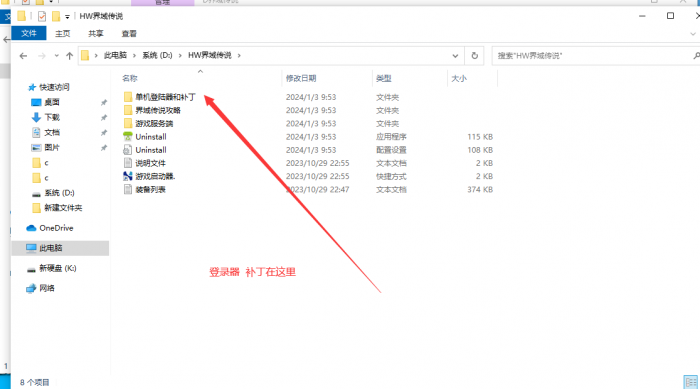This screenshot has width=700, height=389.
Task: Select the 游戏启动器 shortcut icon
Action: coord(128,176)
